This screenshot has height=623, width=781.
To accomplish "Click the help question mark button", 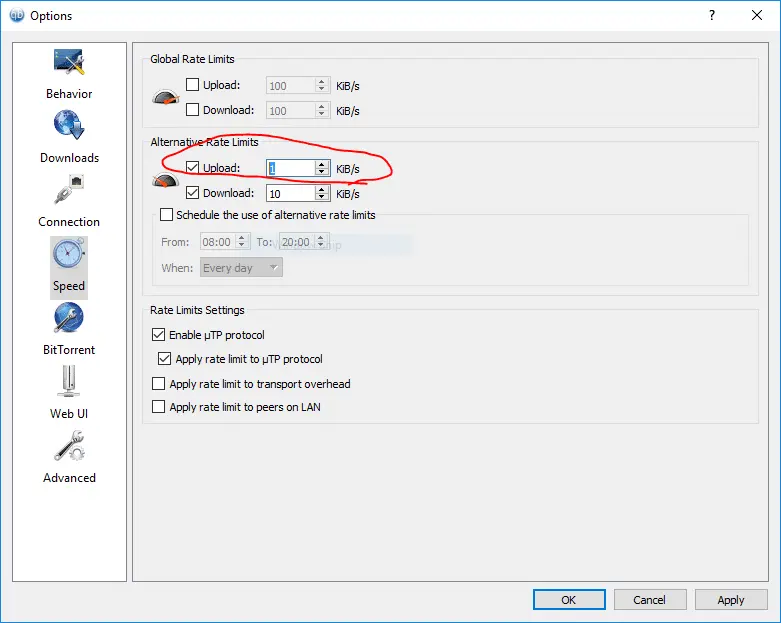I will click(x=712, y=15).
